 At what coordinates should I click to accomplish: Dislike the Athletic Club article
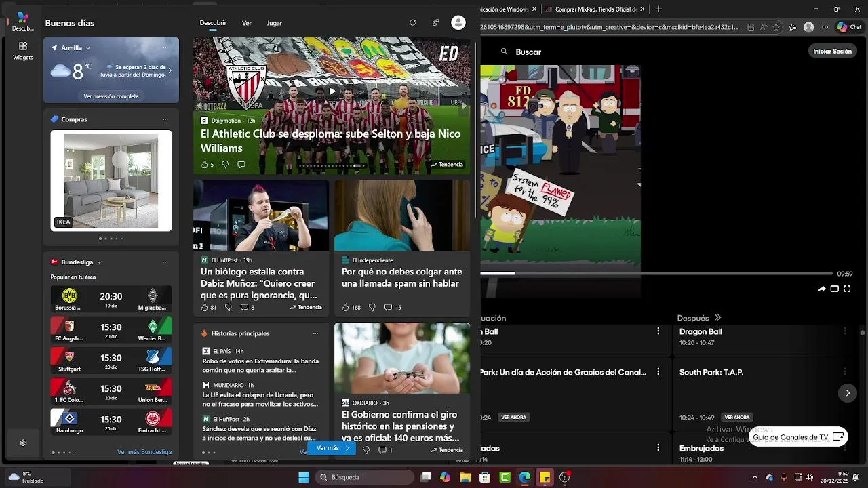224,165
